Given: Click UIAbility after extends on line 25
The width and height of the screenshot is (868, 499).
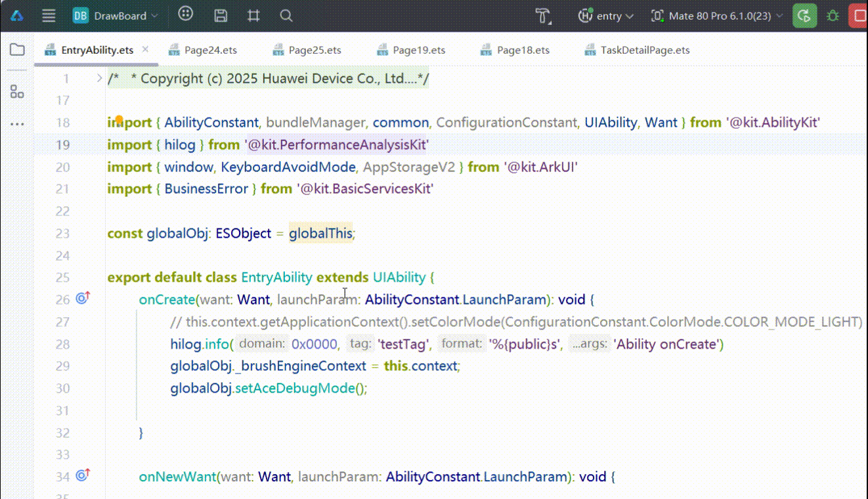Looking at the screenshot, I should pos(399,277).
